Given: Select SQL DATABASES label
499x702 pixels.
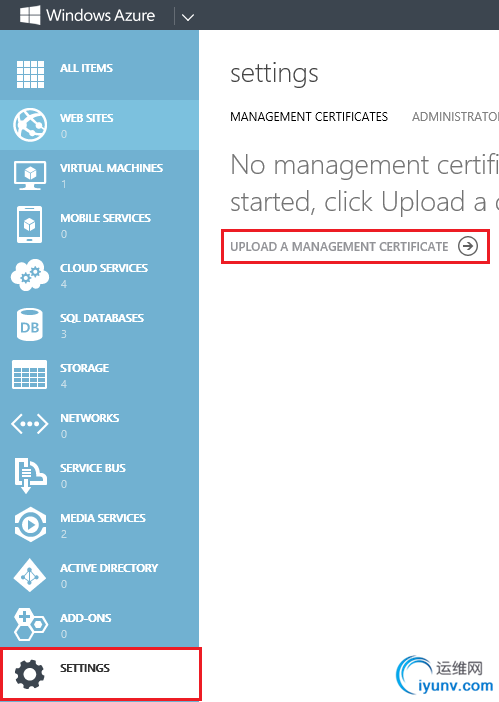Looking at the screenshot, I should 102,318.
